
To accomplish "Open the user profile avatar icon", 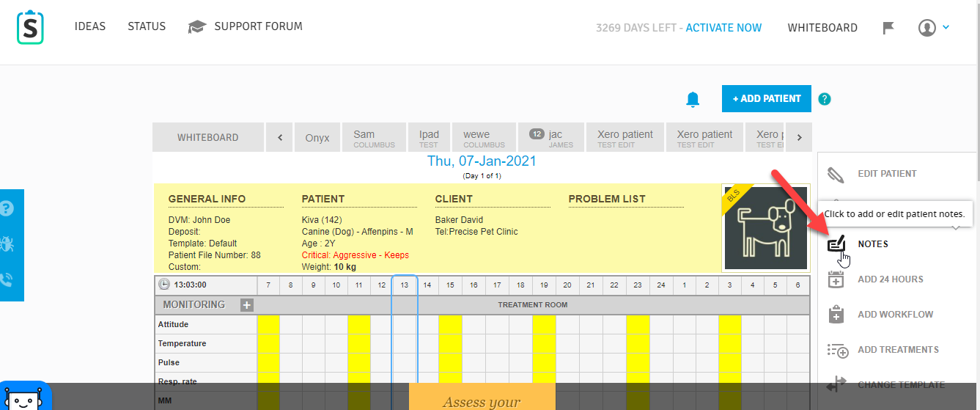I will [927, 28].
